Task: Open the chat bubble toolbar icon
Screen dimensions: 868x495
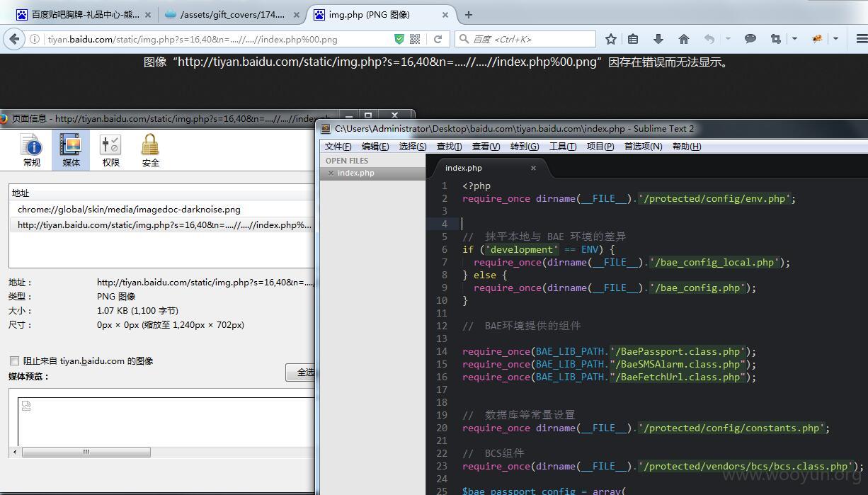Action: (750, 40)
